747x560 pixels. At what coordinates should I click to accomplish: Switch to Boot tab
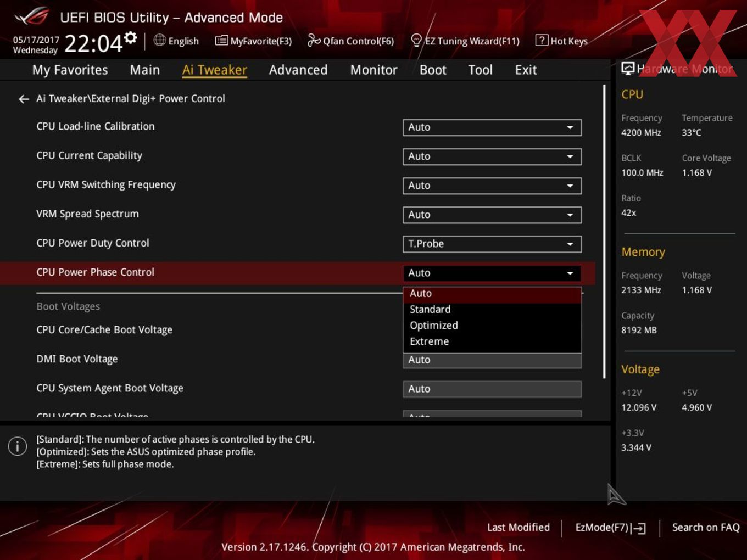coord(433,70)
